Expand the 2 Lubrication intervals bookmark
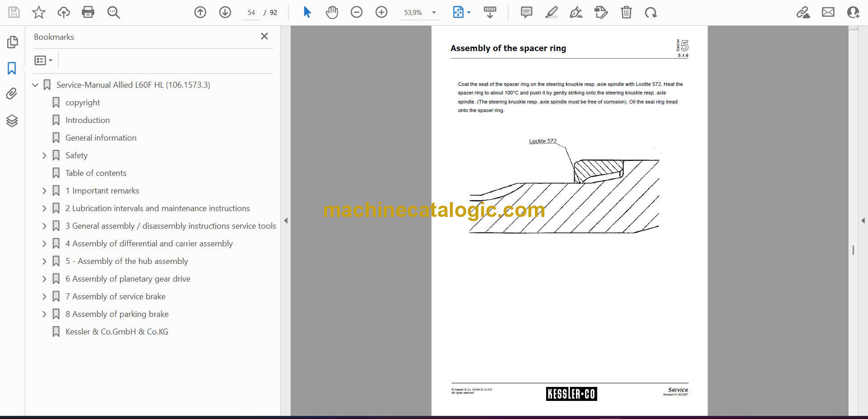 coord(44,208)
